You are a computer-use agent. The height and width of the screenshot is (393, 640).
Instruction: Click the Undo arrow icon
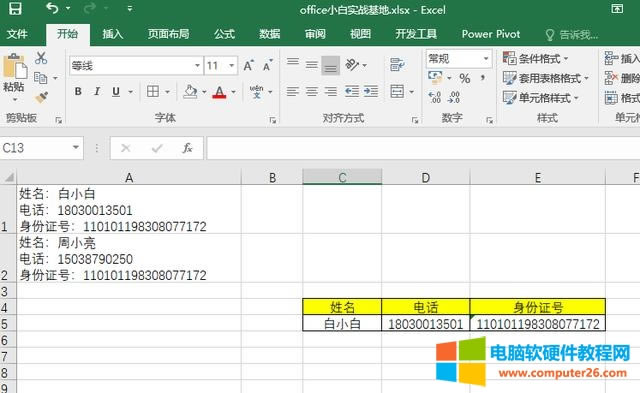click(x=52, y=8)
